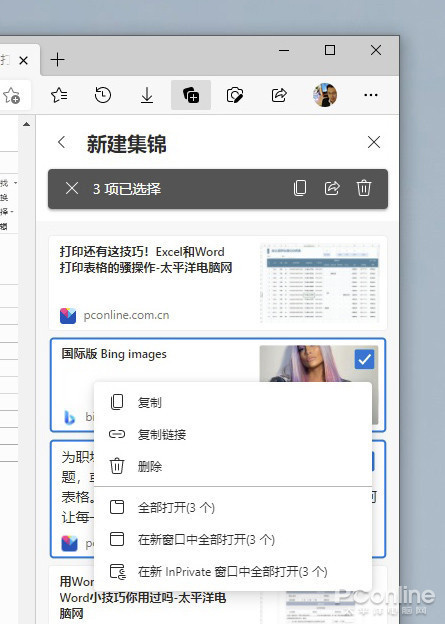
Task: Open a new browser tab with plus button
Action: (x=58, y=60)
